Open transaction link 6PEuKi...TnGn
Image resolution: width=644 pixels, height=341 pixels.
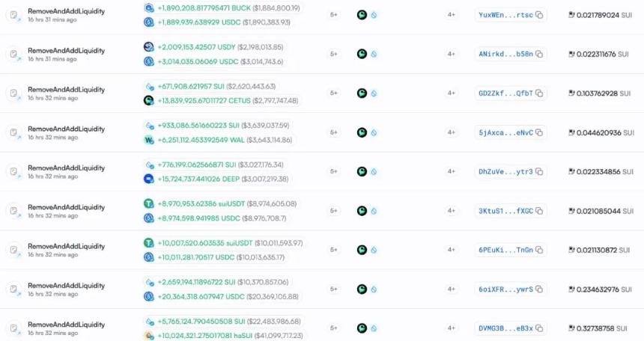pyautogui.click(x=505, y=251)
